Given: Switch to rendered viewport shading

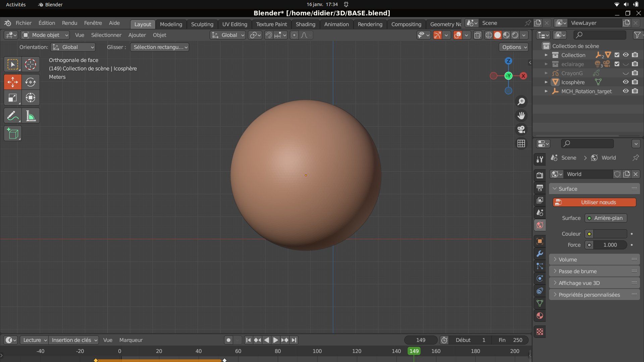Looking at the screenshot, I should (515, 35).
